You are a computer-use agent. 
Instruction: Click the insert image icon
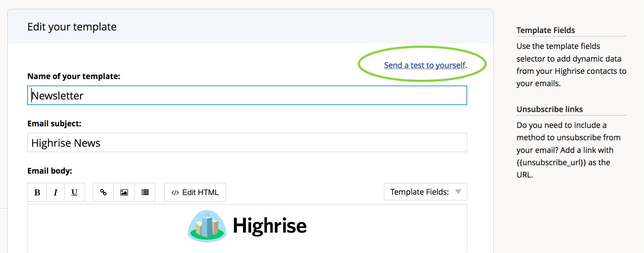tap(124, 192)
